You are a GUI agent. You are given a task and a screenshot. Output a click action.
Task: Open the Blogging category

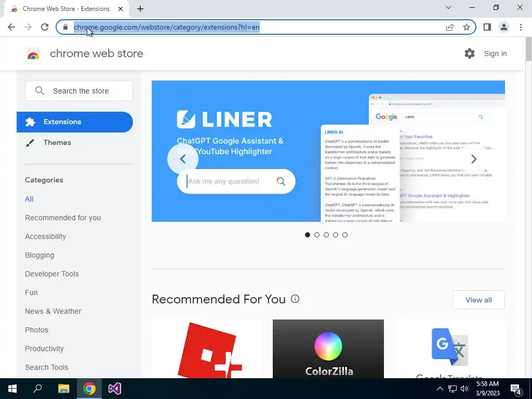pos(39,255)
